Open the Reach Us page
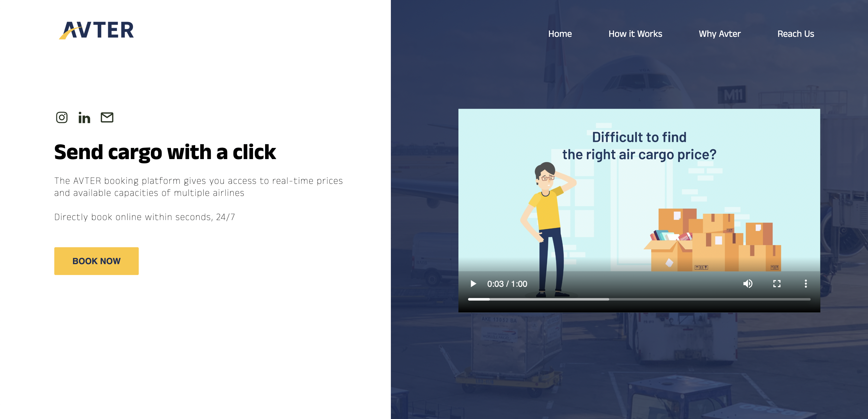 tap(796, 34)
